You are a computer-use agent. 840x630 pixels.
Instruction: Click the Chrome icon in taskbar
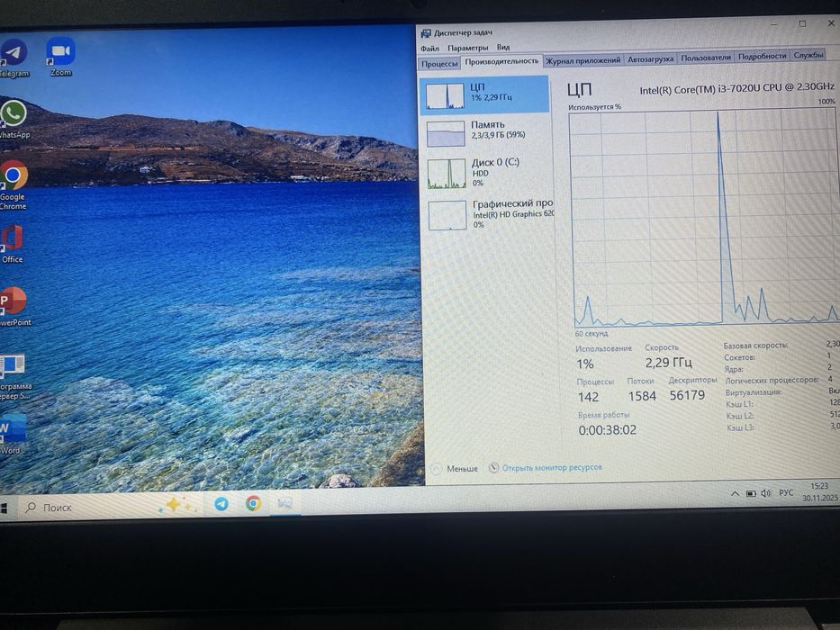(253, 503)
